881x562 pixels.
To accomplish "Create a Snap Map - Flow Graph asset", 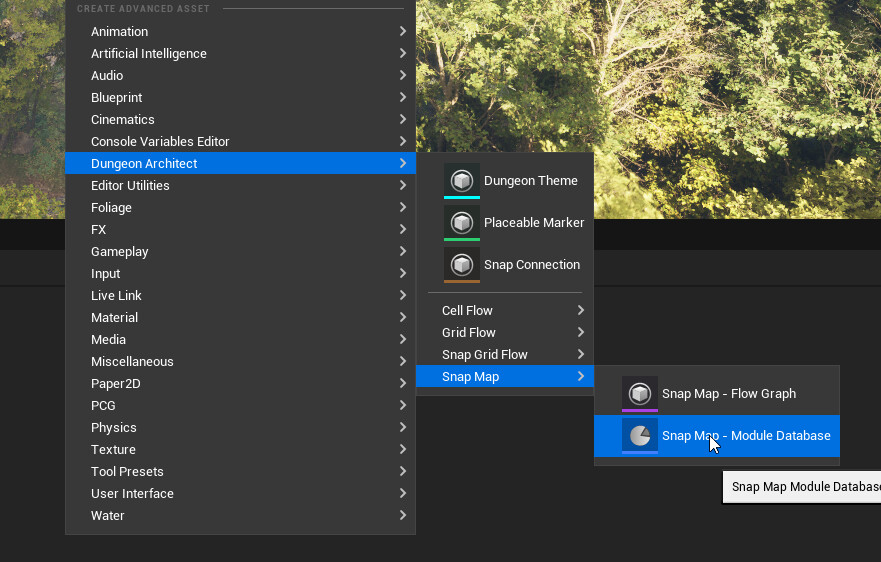I will tap(717, 393).
